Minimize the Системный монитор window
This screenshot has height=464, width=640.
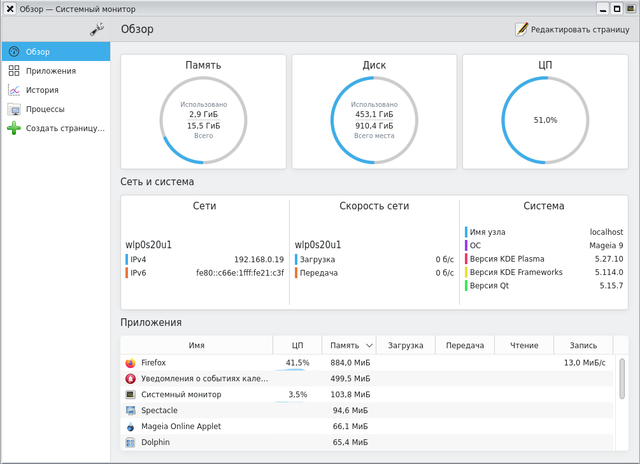[x=603, y=9]
